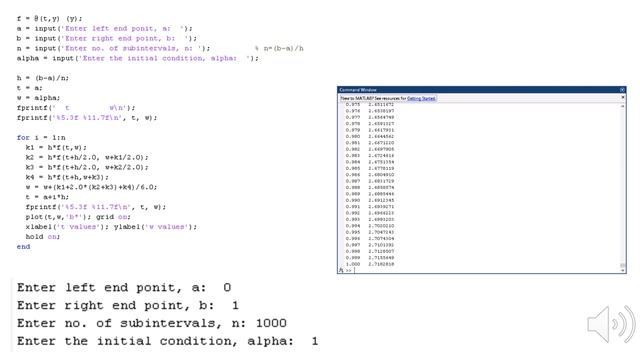Click the plot(t,w,'b*') code line
Screen dimensions: 640x360
78,217
